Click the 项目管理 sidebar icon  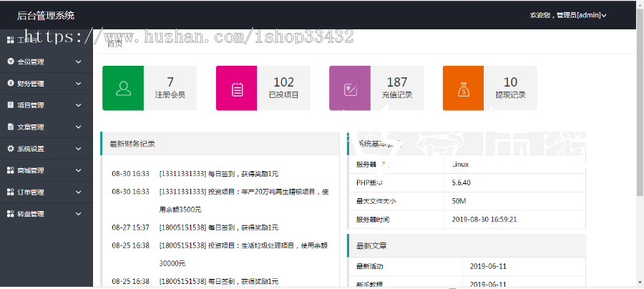[11, 105]
